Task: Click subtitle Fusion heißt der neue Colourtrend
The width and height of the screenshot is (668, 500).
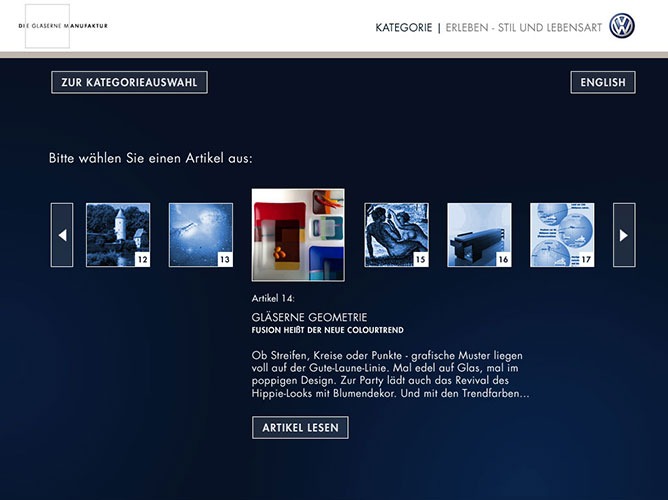Action: point(327,330)
